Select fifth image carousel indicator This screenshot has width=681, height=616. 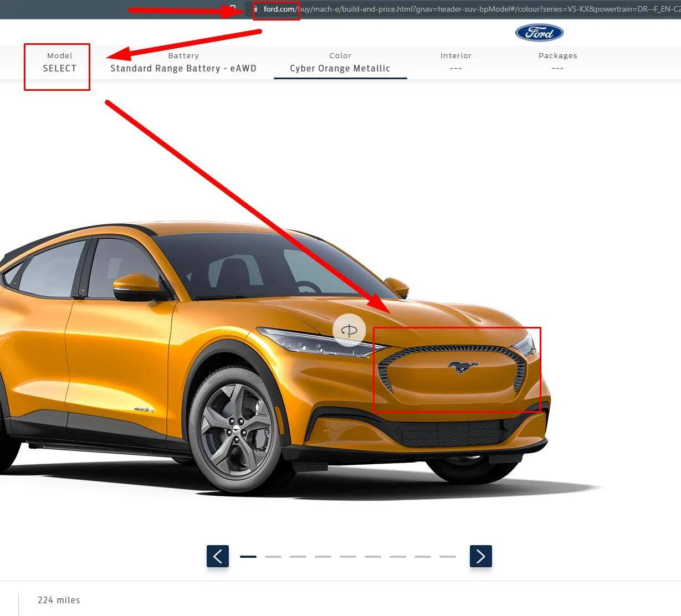tap(348, 557)
